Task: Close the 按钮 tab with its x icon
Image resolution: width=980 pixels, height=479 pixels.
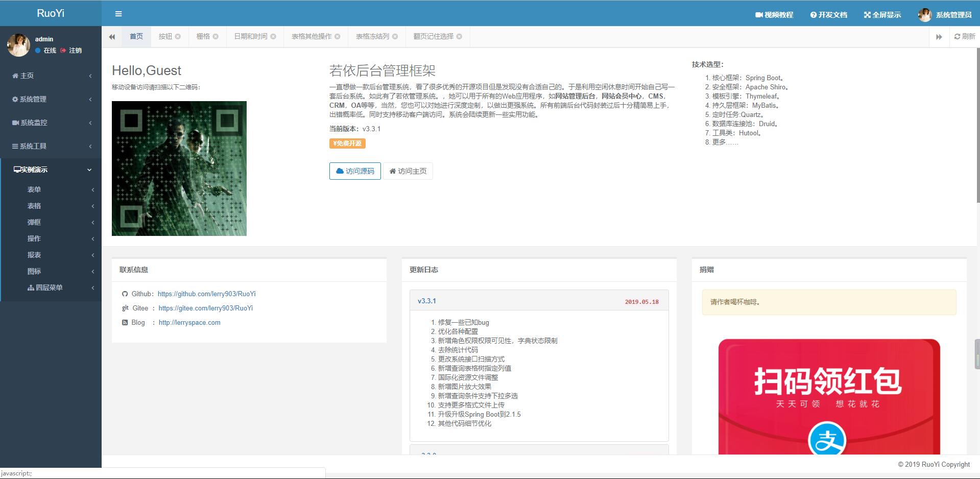Action: tap(178, 36)
